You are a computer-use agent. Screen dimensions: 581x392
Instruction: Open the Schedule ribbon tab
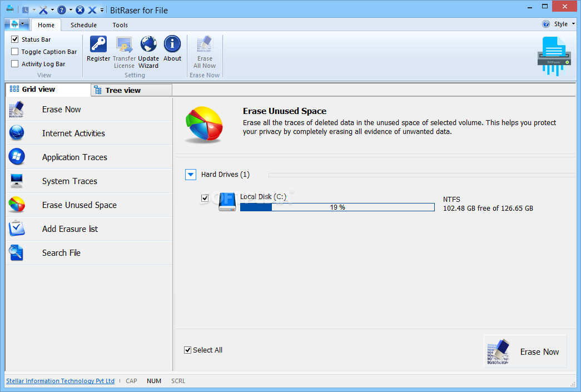tap(84, 25)
